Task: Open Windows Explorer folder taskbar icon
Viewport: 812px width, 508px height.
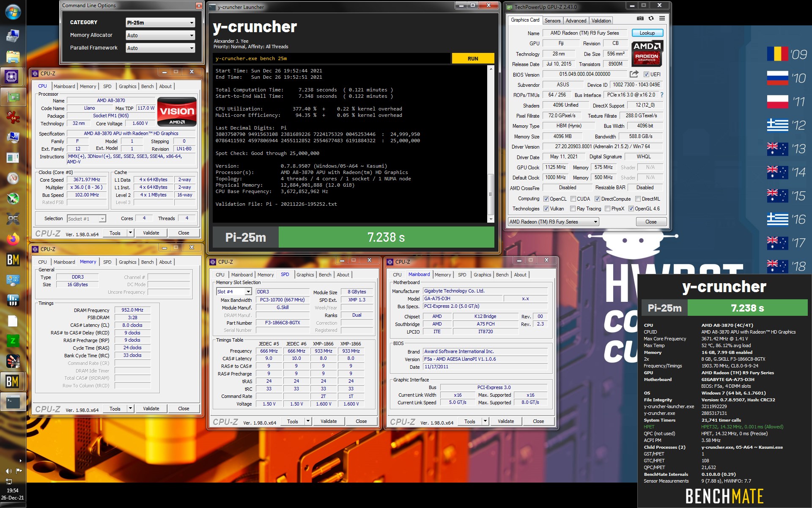Action: click(x=13, y=56)
